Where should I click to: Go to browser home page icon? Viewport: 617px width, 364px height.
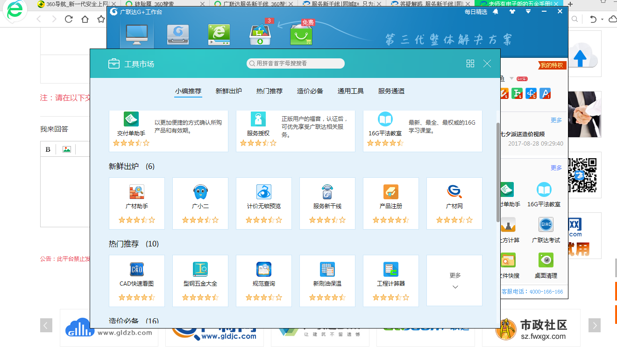pyautogui.click(x=85, y=19)
